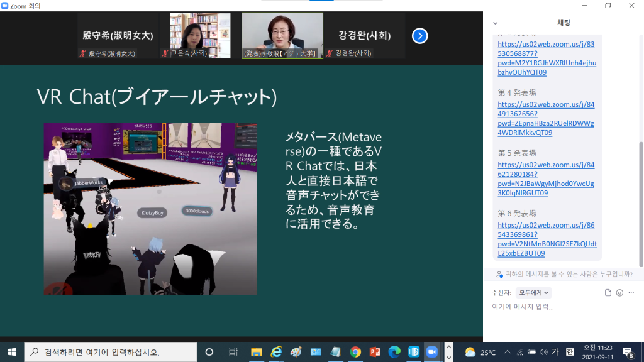Click muted mic icon of 강경완
The width and height of the screenshot is (644, 362).
(x=330, y=53)
